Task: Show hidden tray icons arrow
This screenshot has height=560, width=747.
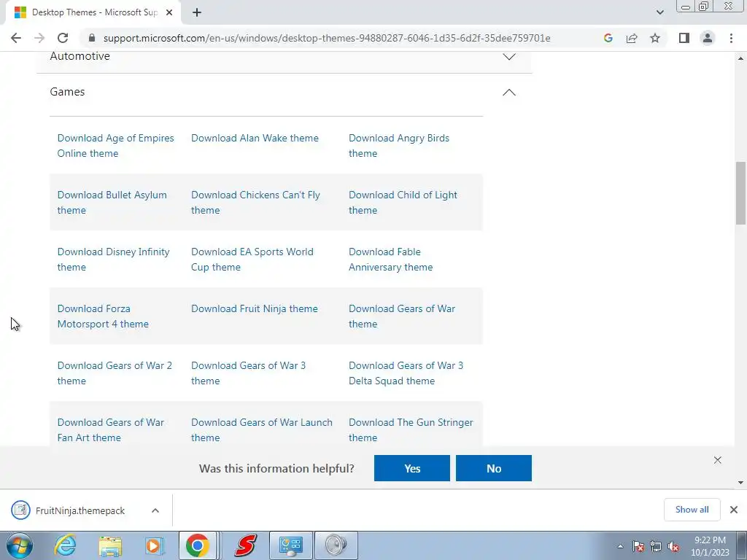Action: point(620,546)
